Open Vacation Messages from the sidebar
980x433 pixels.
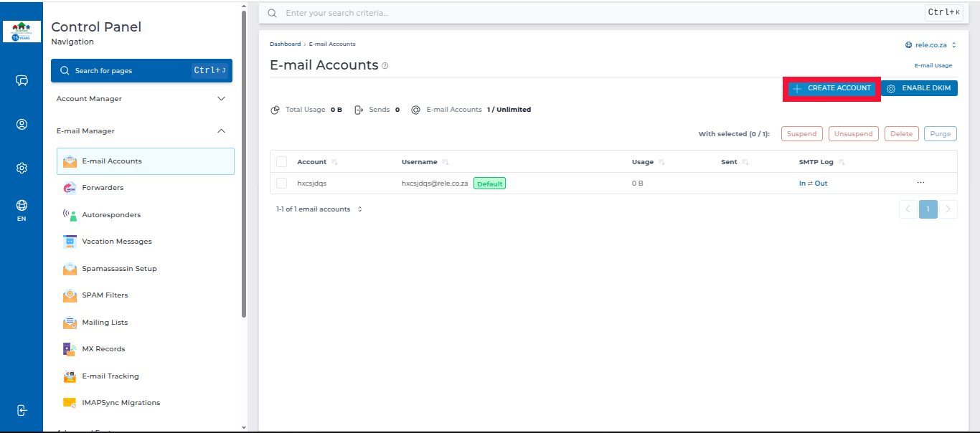click(117, 242)
